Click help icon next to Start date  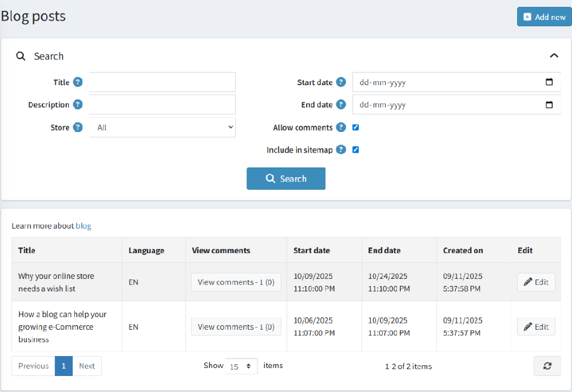coord(341,82)
